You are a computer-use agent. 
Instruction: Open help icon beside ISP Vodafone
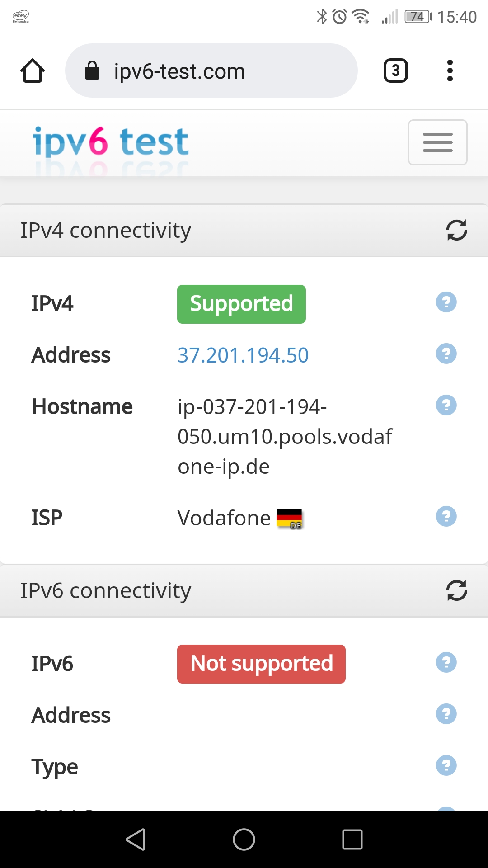coord(446,516)
